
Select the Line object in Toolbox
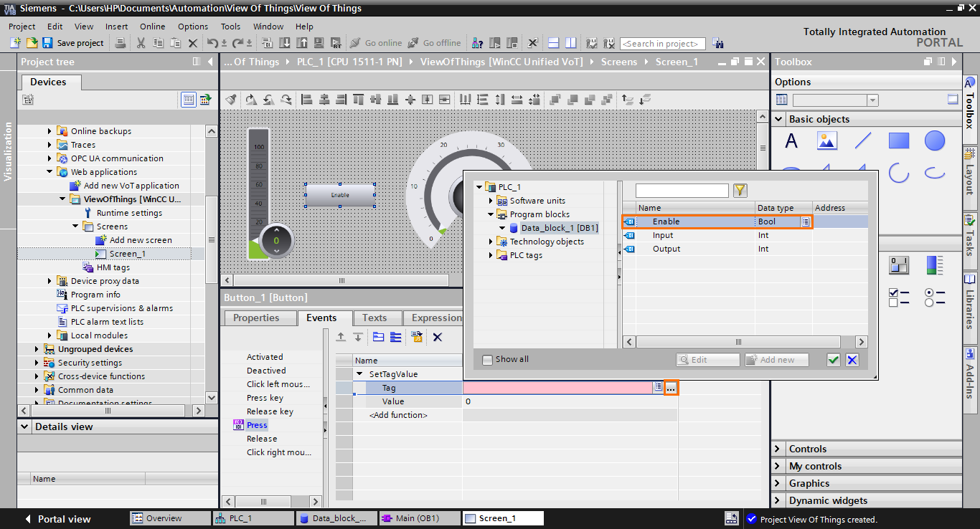(863, 140)
